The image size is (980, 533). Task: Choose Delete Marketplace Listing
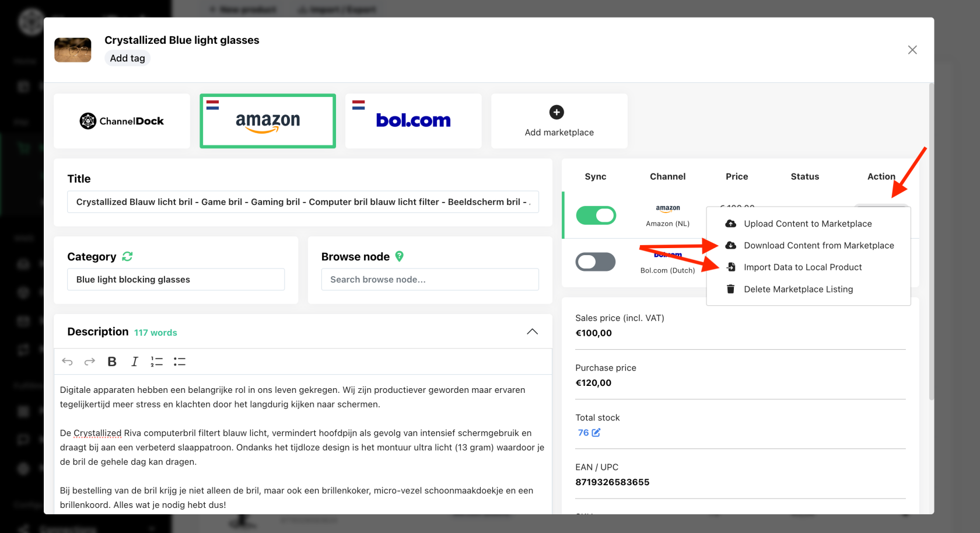coord(808,289)
